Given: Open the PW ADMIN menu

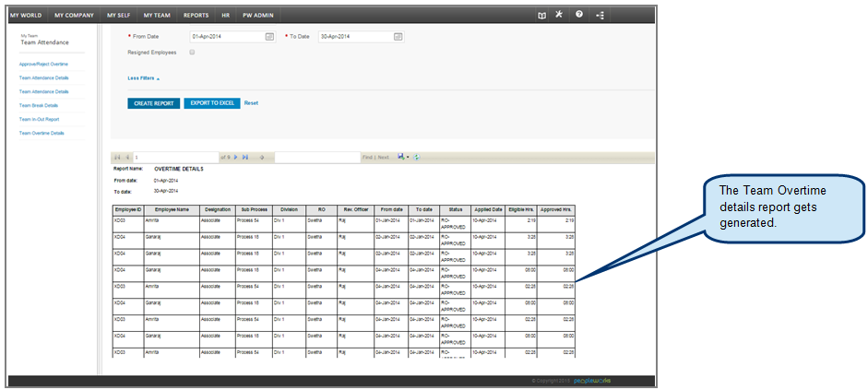Looking at the screenshot, I should pos(258,16).
